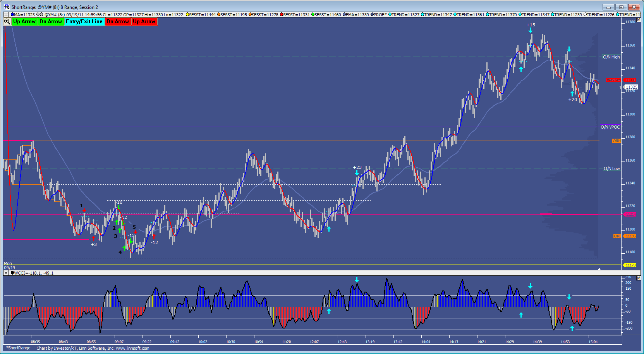Click the O/N Low line label
The image size is (644, 354).
(611, 168)
